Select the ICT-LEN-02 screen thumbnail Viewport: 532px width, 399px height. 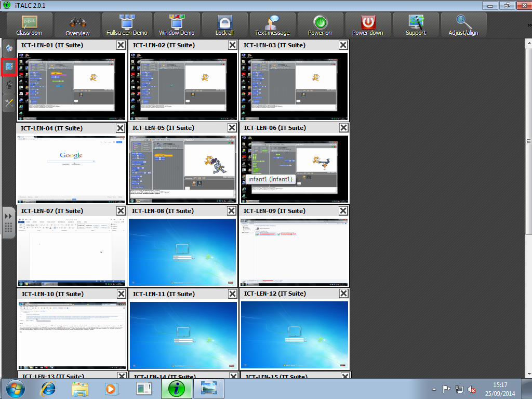[183, 87]
